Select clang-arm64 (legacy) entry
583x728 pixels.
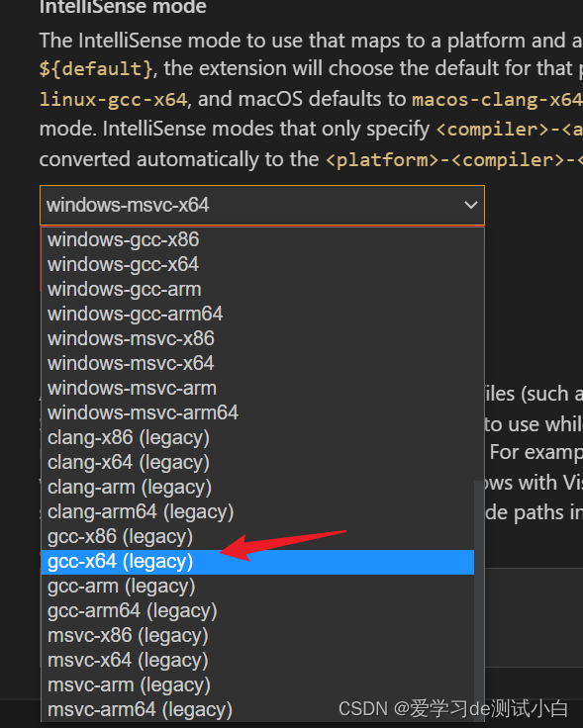257,511
